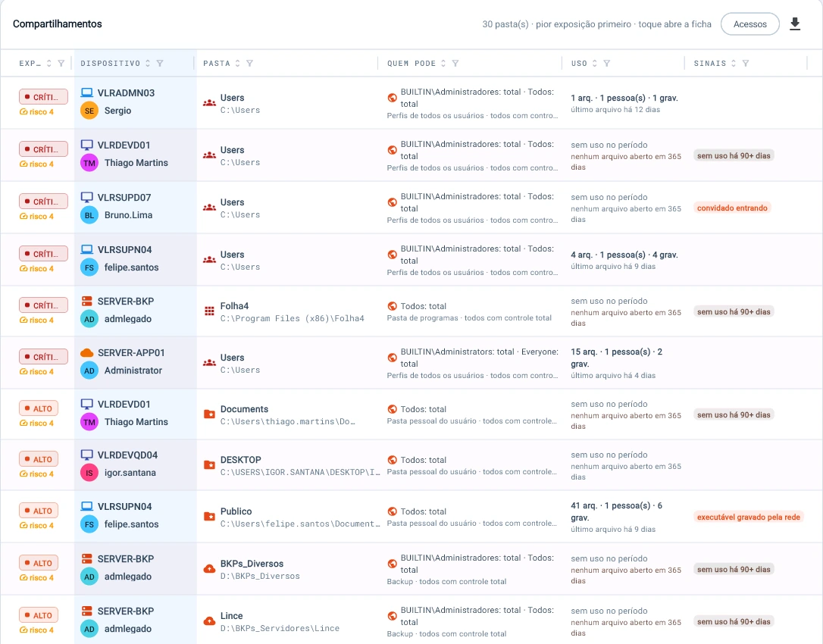Click the ALTO badge in the VLRDEVQD04 row
The width and height of the screenshot is (823, 644).
(39, 459)
